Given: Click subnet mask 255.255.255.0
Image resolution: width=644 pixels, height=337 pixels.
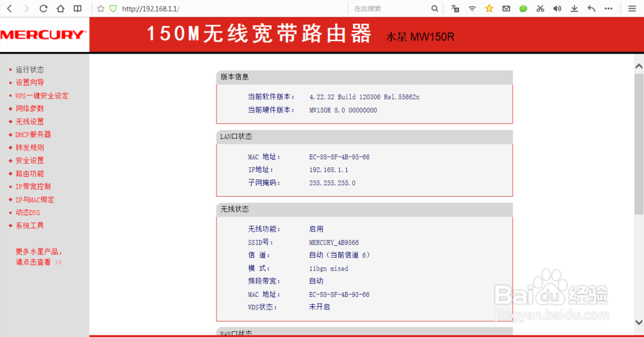Looking at the screenshot, I should point(332,183).
